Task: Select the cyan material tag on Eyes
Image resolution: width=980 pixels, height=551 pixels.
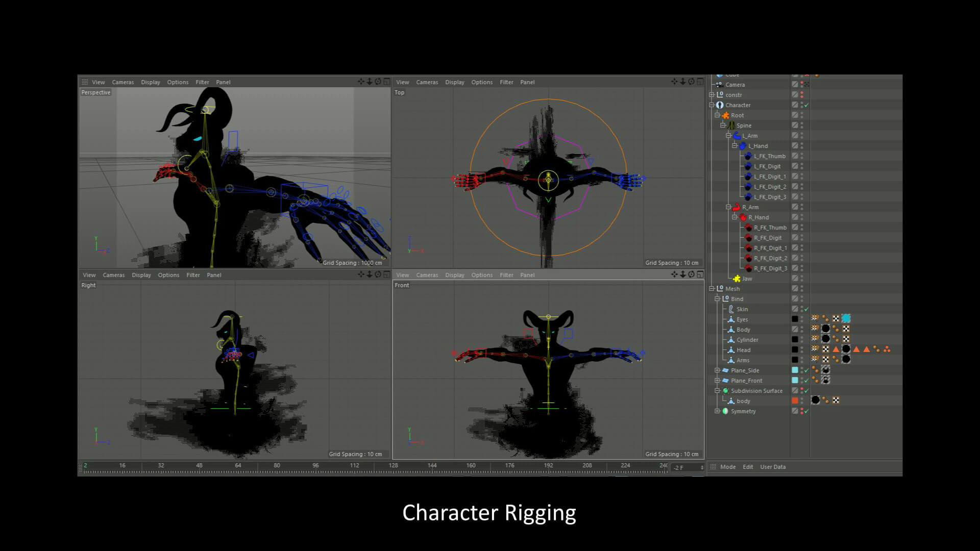Action: (x=846, y=319)
